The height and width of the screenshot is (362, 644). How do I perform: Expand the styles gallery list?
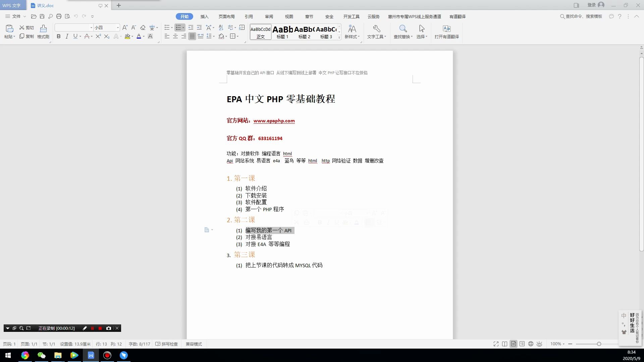click(x=339, y=38)
